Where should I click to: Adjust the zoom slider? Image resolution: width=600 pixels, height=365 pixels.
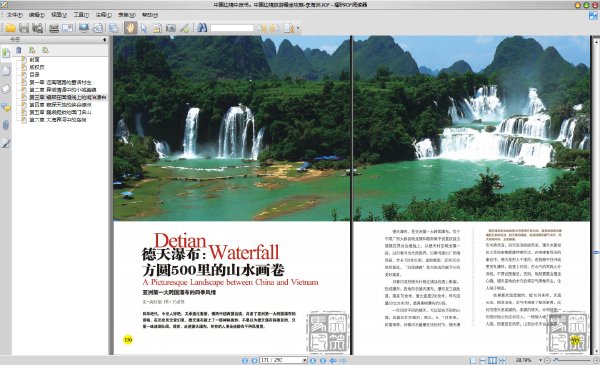572,360
